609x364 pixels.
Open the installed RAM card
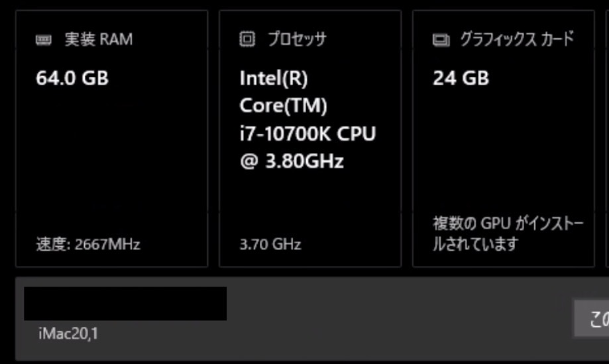(112, 138)
